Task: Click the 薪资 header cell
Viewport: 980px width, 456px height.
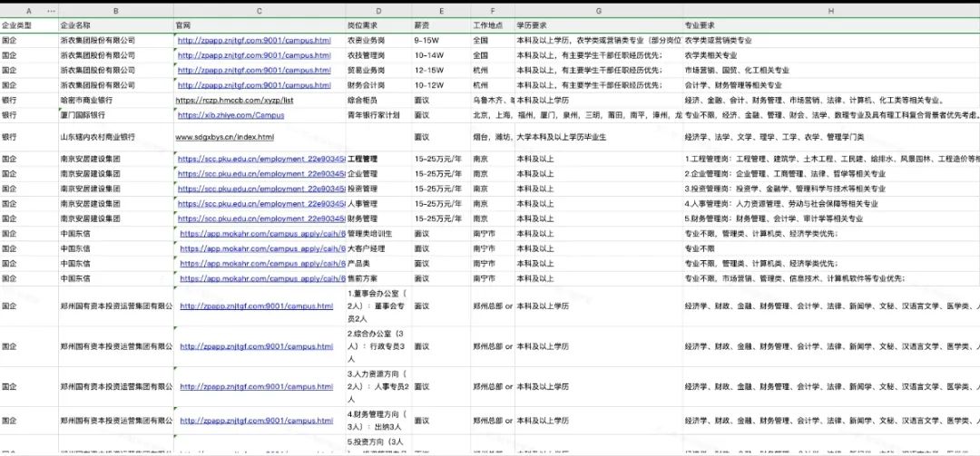Action: click(x=441, y=25)
